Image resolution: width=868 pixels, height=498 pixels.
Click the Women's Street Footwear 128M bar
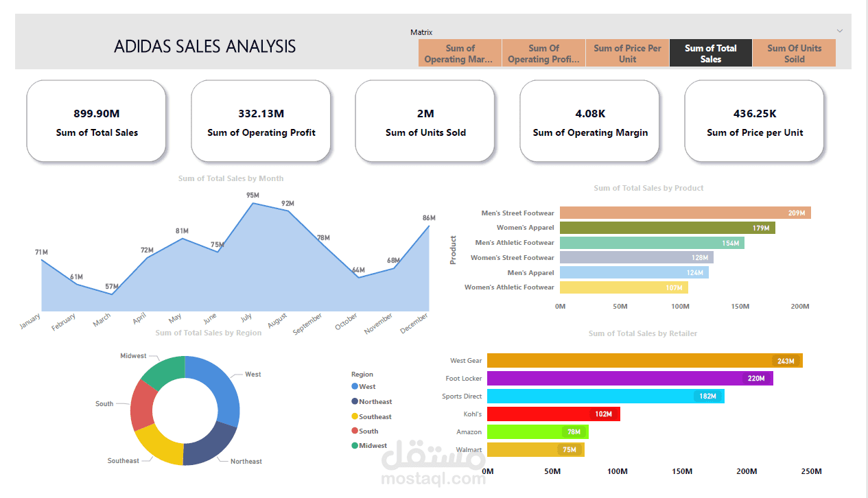(636, 258)
